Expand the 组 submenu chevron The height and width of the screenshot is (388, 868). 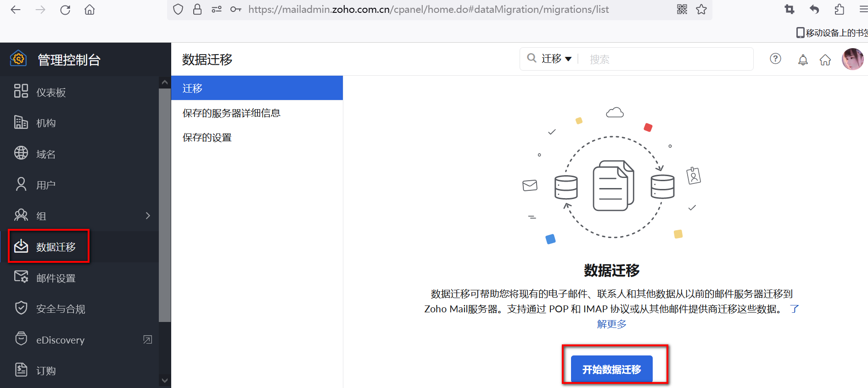(148, 216)
